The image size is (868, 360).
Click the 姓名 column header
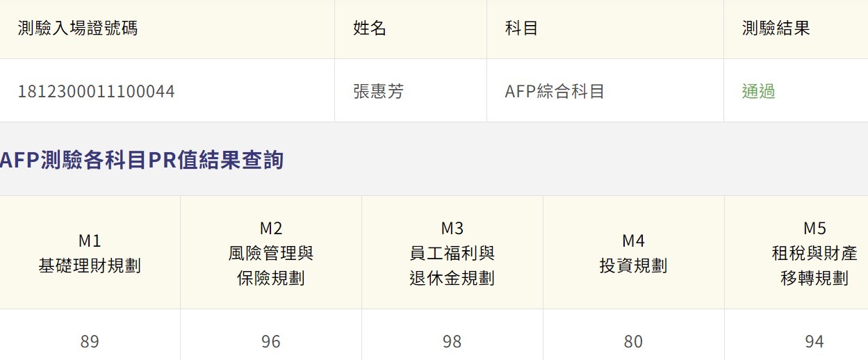[370, 28]
